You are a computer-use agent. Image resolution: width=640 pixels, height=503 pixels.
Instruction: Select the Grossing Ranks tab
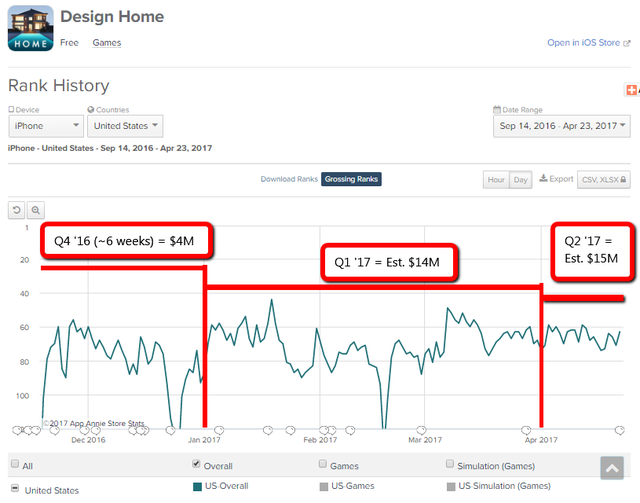351,179
